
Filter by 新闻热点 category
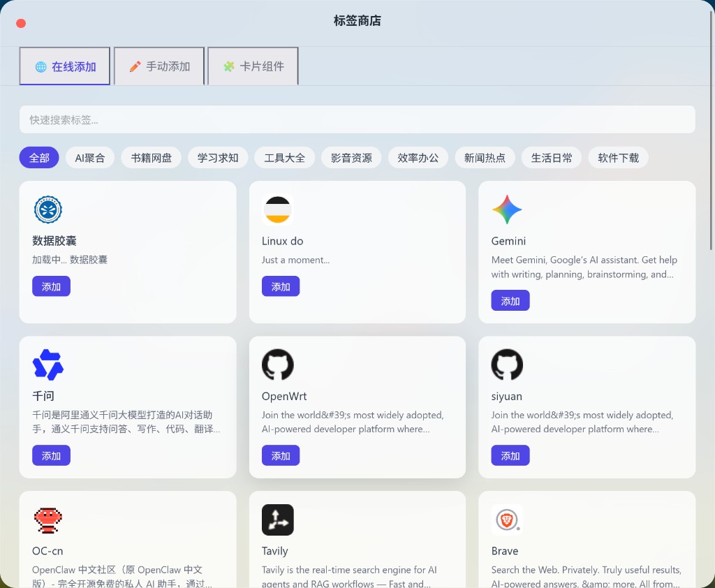pyautogui.click(x=485, y=158)
